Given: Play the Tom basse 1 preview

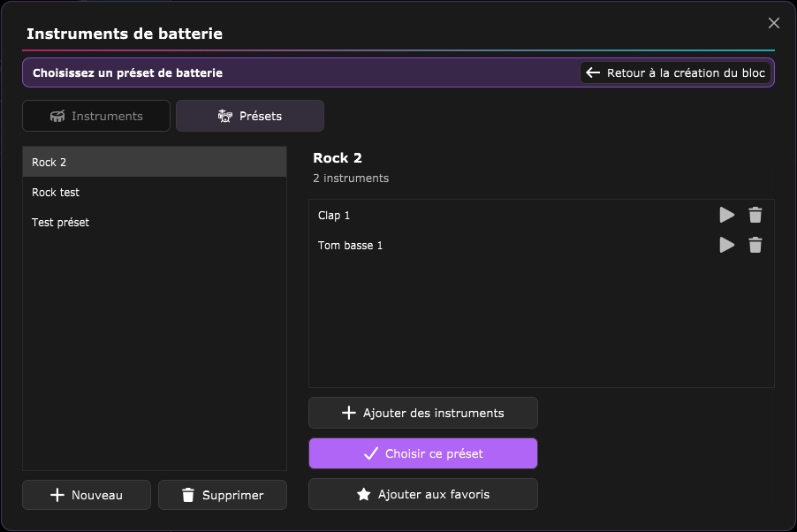Looking at the screenshot, I should pyautogui.click(x=727, y=245).
